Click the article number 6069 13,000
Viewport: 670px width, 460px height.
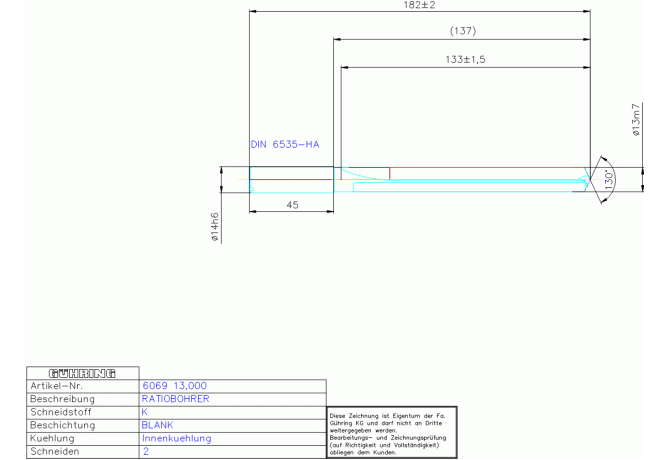coord(174,385)
